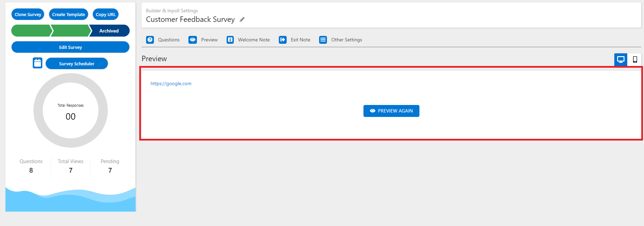Click the Total Views label
The width and height of the screenshot is (644, 226).
[x=71, y=161]
